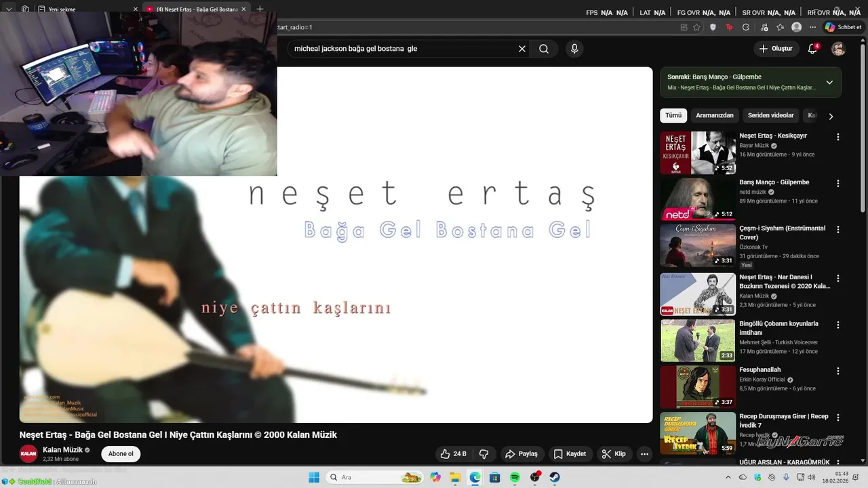Open the new tab with the plus icon
Screen dimensions: 868x488
[x=260, y=9]
